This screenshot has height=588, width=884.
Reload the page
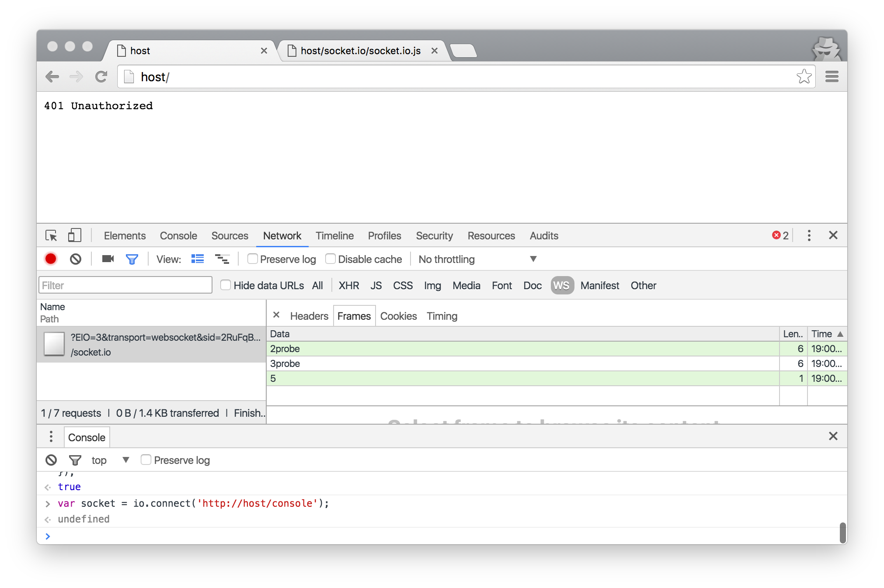pyautogui.click(x=101, y=77)
